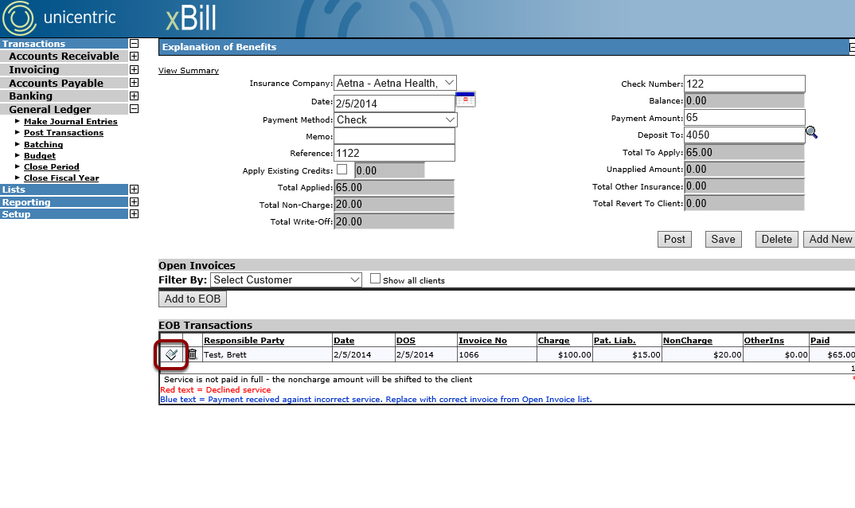Open the Budget link
Screen dimensions: 855x508
pos(39,155)
